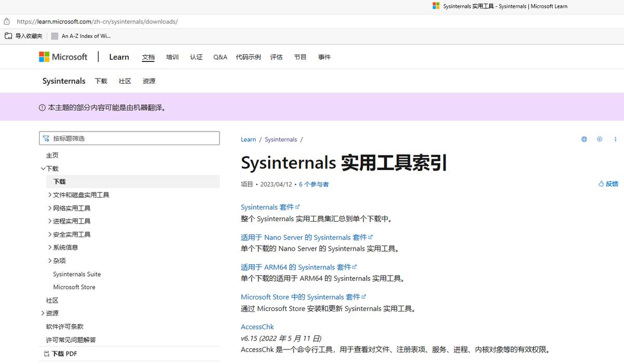Open the three-dot more actions menu
This screenshot has width=624, height=364.
coord(615,139)
